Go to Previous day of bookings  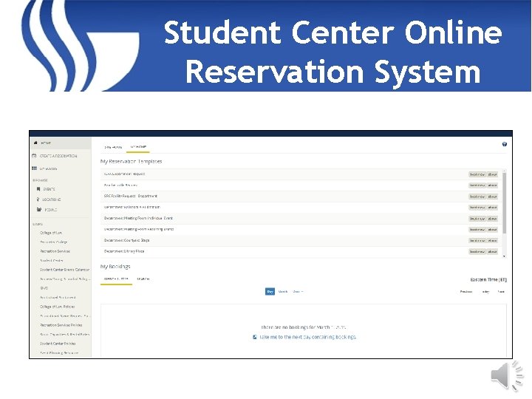coord(466,291)
